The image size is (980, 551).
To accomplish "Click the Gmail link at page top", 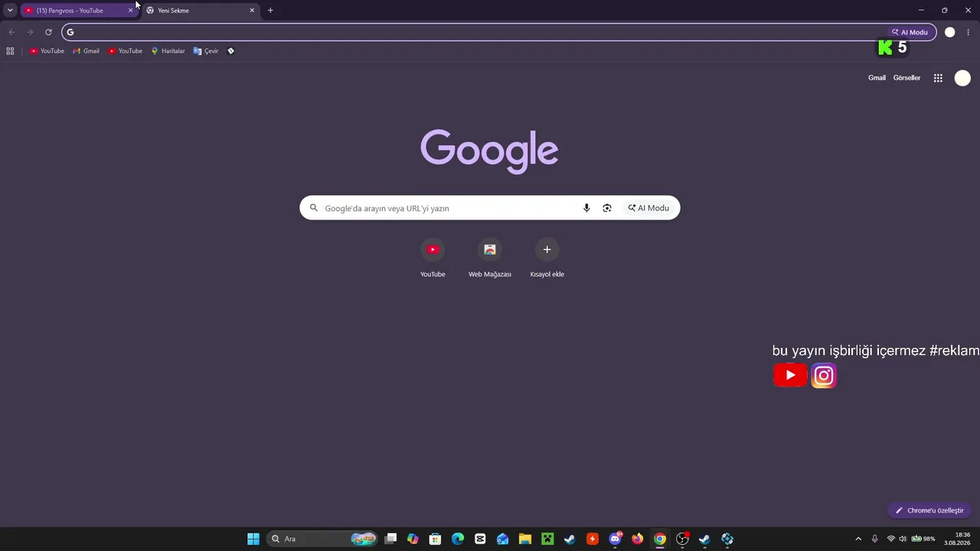I will (x=877, y=78).
